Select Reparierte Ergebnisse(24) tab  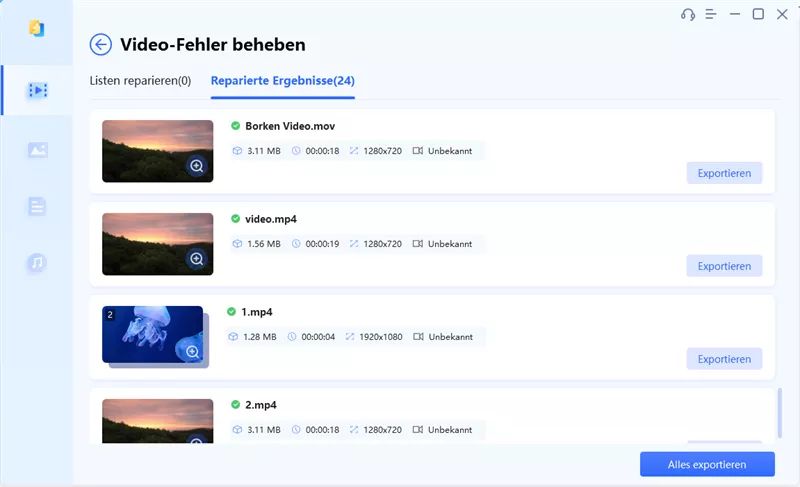point(283,81)
